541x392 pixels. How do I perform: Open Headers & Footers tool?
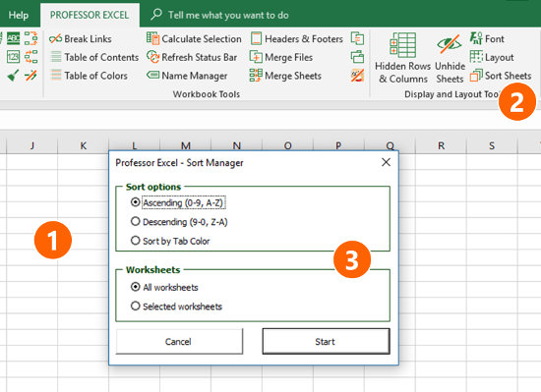pos(297,39)
